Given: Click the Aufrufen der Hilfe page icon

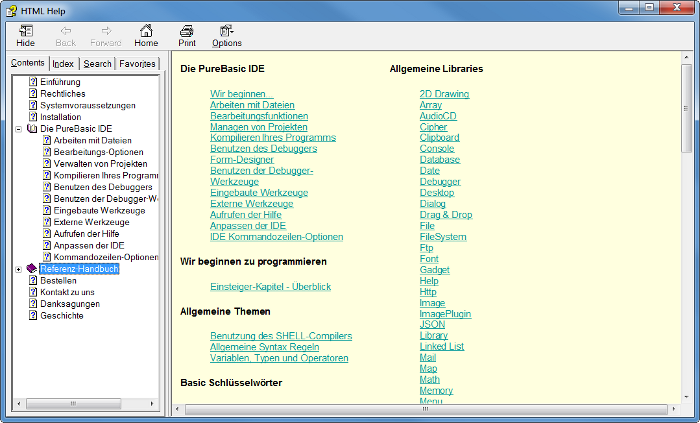Looking at the screenshot, I should coord(47,233).
